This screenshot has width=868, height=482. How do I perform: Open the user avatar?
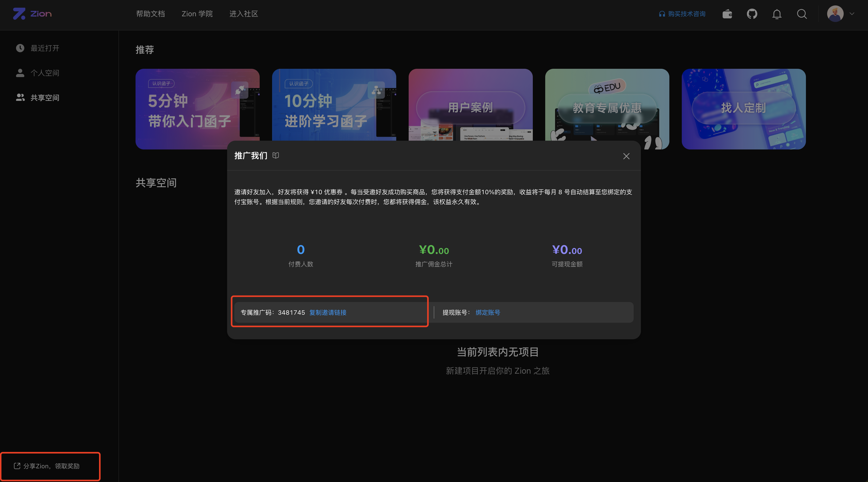tap(835, 14)
